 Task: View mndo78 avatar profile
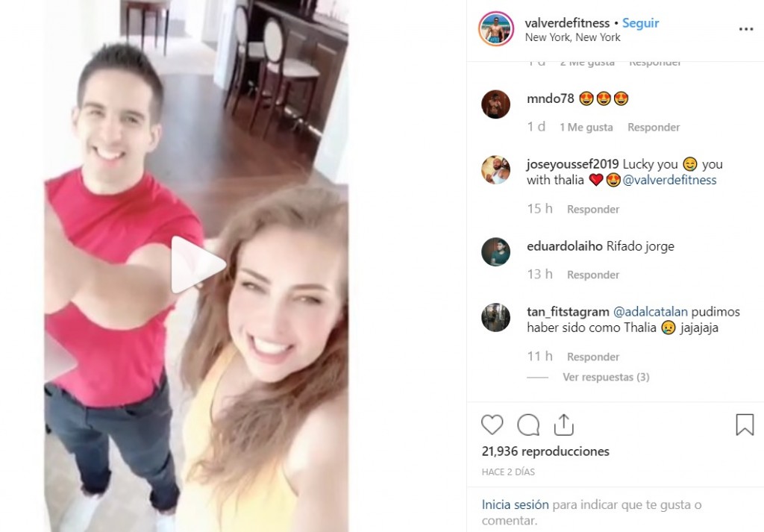tap(495, 104)
